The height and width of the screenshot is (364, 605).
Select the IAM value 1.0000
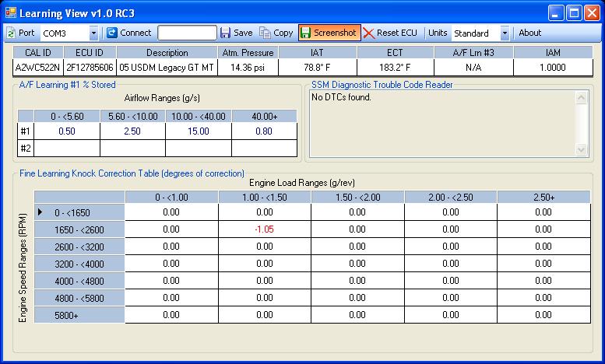(553, 68)
